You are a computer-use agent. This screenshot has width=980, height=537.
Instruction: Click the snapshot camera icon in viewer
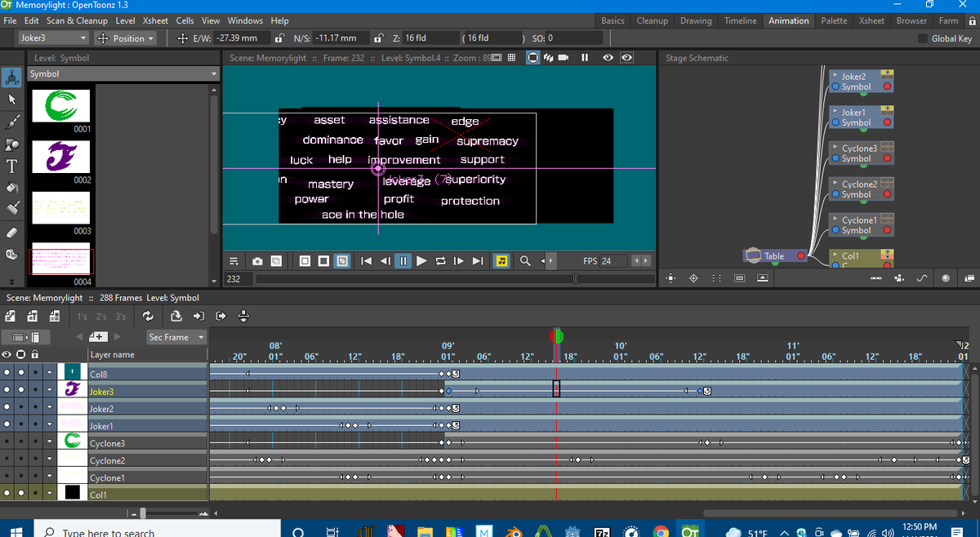[x=257, y=261]
